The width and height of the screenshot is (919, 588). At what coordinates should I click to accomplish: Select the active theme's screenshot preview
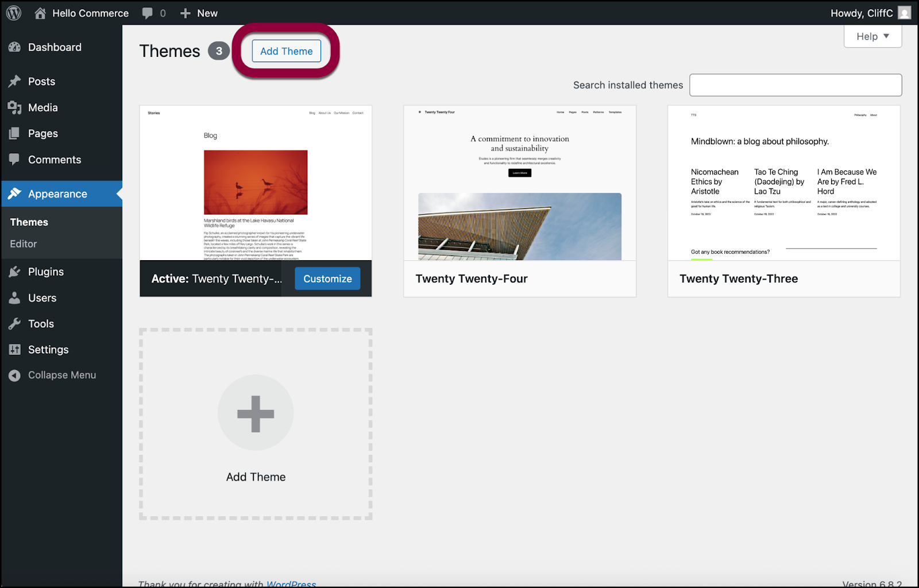256,183
